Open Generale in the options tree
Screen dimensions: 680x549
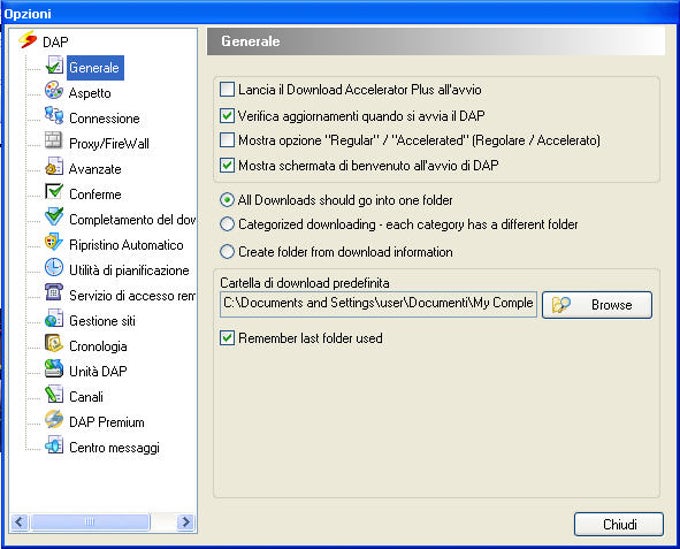click(95, 68)
